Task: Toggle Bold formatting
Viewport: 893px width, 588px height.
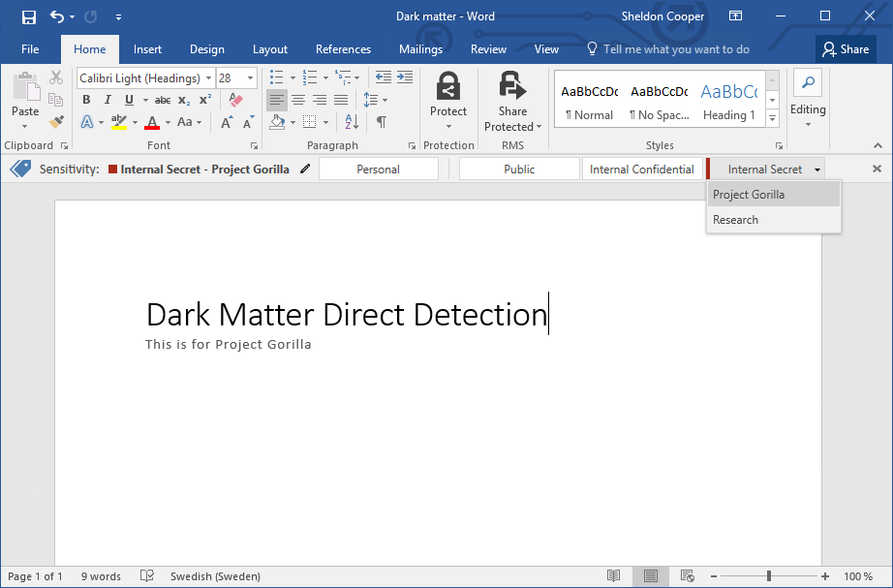Action: pos(86,100)
